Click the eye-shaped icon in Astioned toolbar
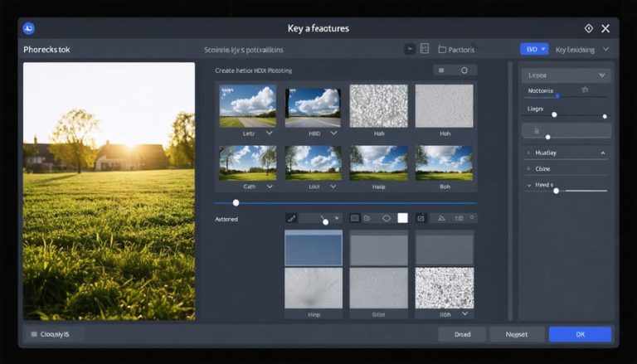This screenshot has height=364, width=637. click(387, 218)
